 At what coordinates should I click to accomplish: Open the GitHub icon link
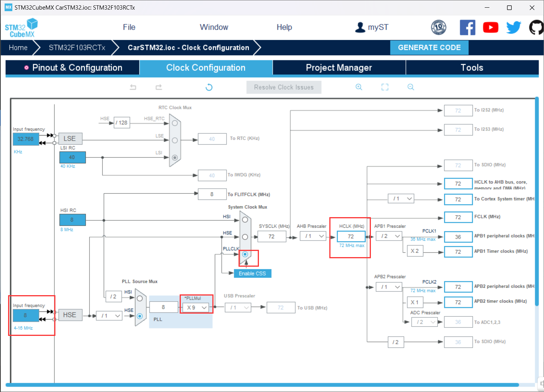pyautogui.click(x=536, y=27)
